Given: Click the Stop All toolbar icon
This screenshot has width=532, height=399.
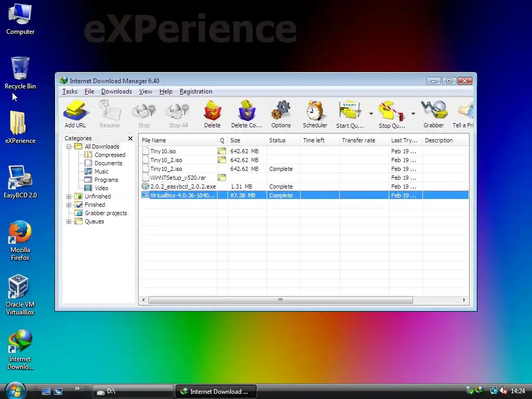Looking at the screenshot, I should [179, 114].
